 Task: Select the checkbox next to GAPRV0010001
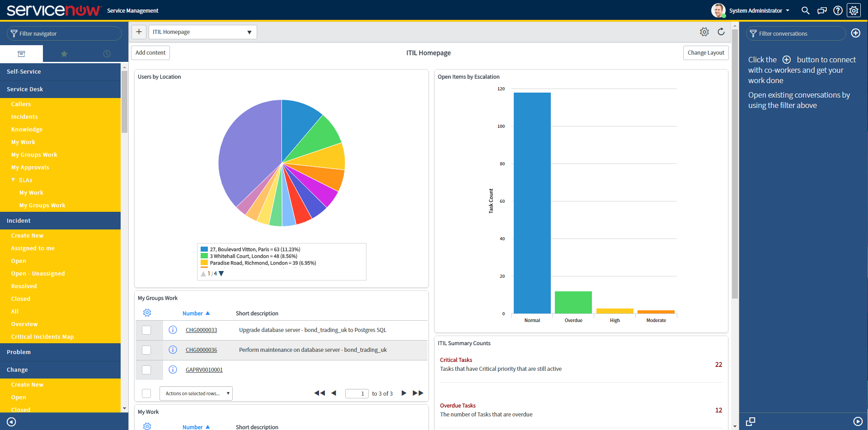[x=146, y=369]
